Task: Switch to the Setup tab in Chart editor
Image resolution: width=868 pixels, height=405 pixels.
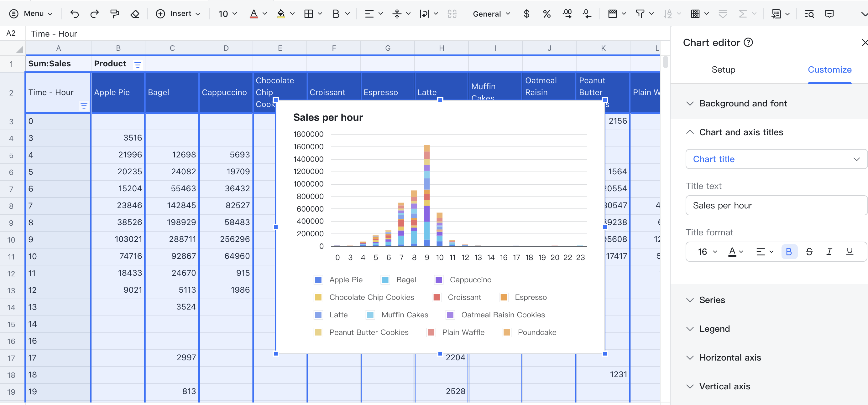Action: [724, 70]
